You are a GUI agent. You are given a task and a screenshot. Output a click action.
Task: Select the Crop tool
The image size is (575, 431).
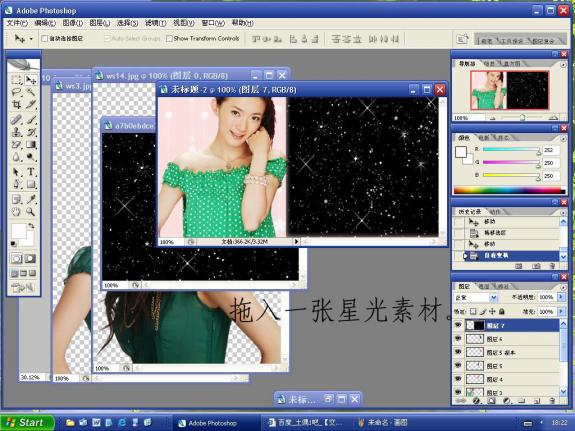tap(17, 105)
